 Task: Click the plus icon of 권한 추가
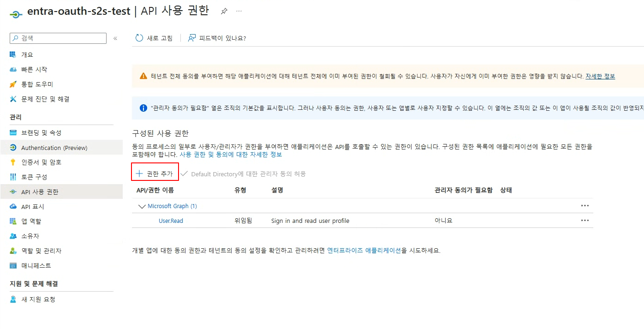click(139, 173)
